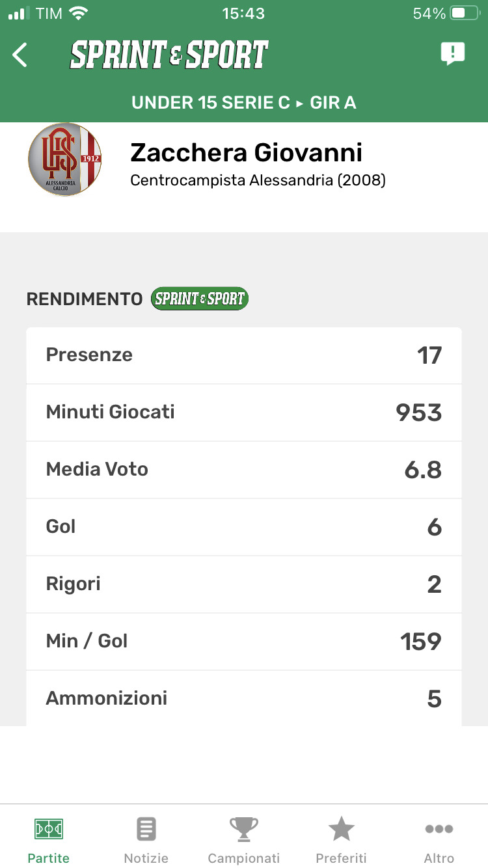Open the report feedback speech bubble icon
Image resolution: width=488 pixels, height=868 pixels.
[x=452, y=54]
